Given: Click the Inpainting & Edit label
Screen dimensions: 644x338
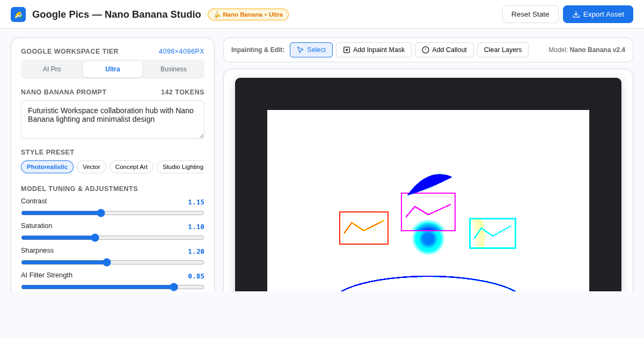Looking at the screenshot, I should pos(258,50).
